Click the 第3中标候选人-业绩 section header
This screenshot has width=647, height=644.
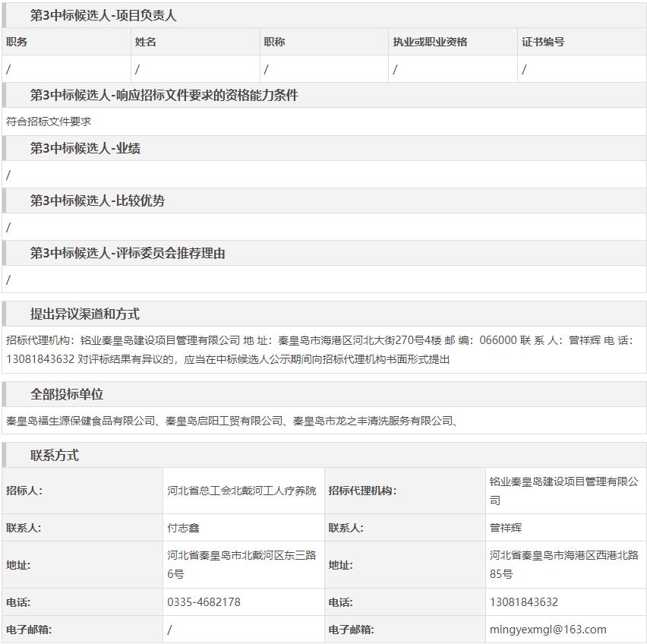[85, 148]
